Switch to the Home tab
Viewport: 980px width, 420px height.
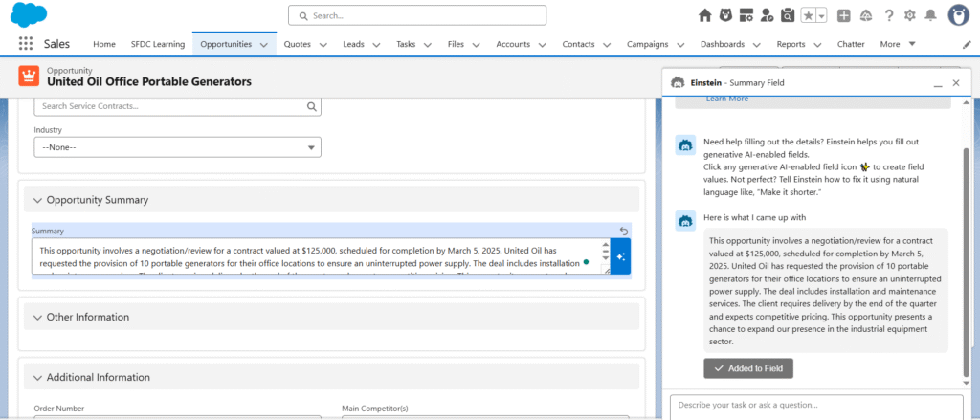[104, 44]
